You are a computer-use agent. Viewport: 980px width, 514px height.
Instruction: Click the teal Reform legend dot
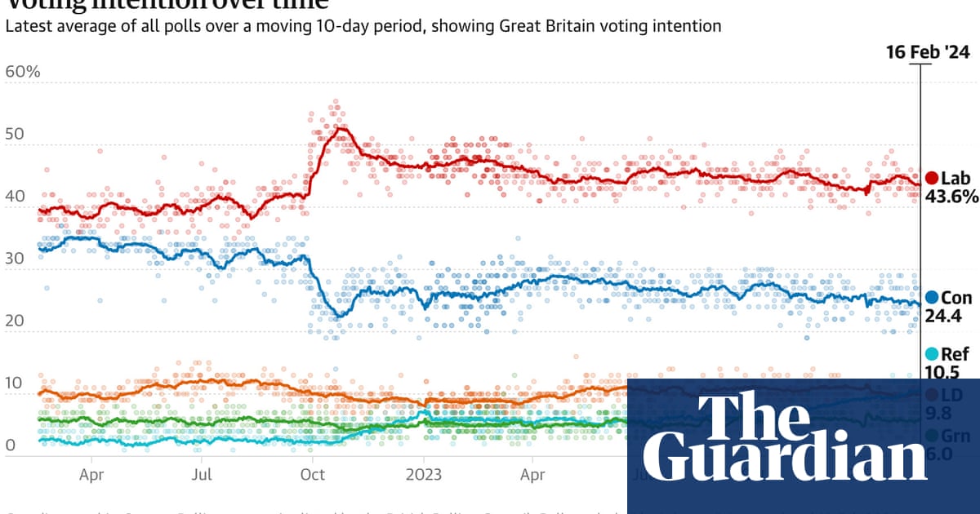coord(929,354)
